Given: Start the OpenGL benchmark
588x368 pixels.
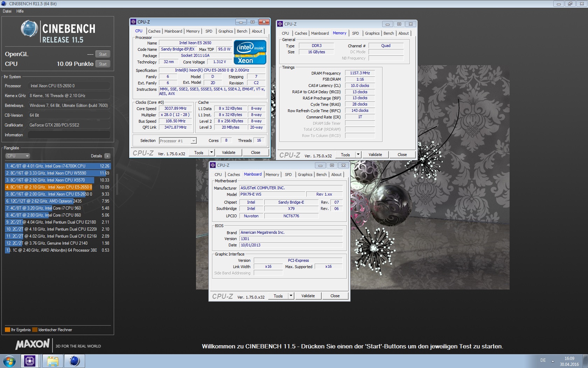Looking at the screenshot, I should tap(103, 54).
